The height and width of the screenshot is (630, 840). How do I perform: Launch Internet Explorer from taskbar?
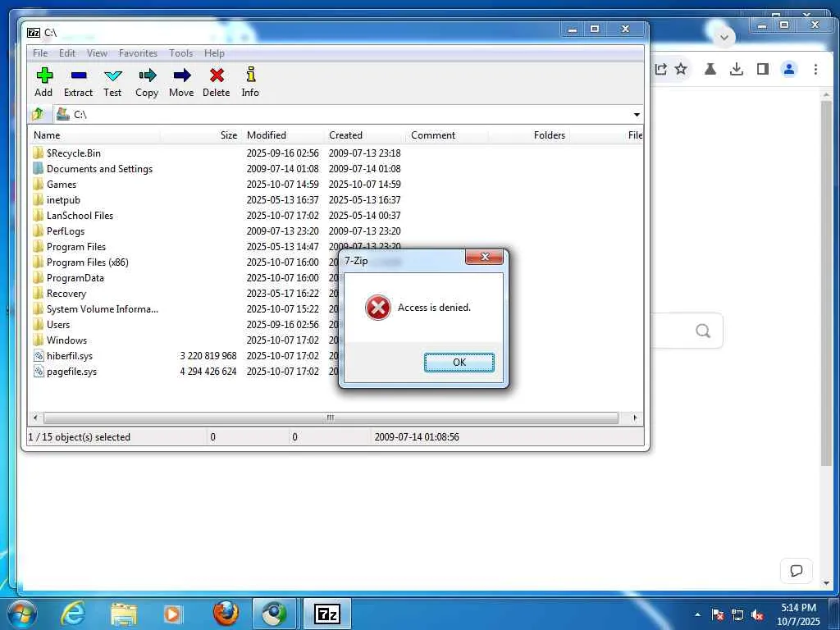73,614
